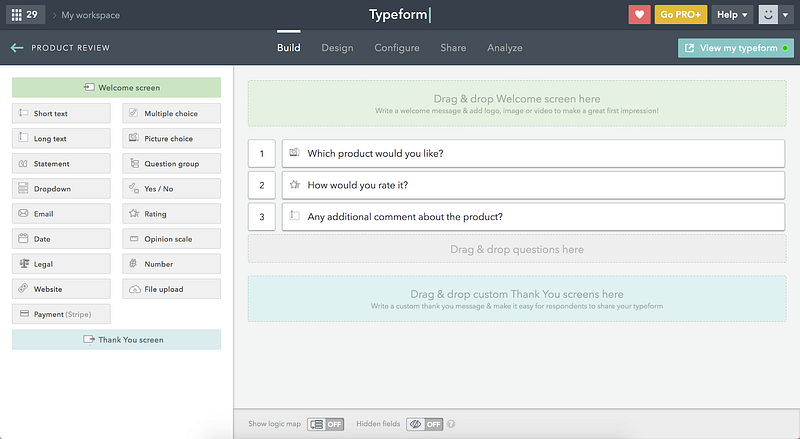
Task: Click the Drag & drop questions here zone
Action: click(517, 249)
